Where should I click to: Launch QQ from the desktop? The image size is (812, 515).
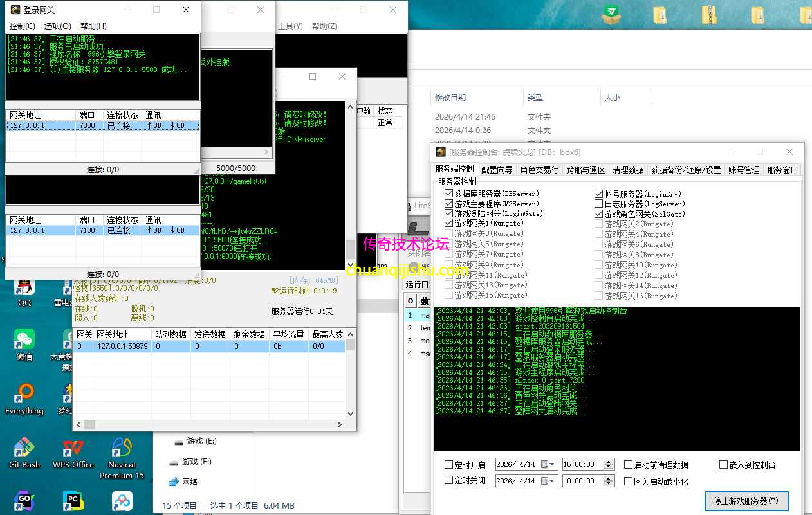tap(23, 288)
